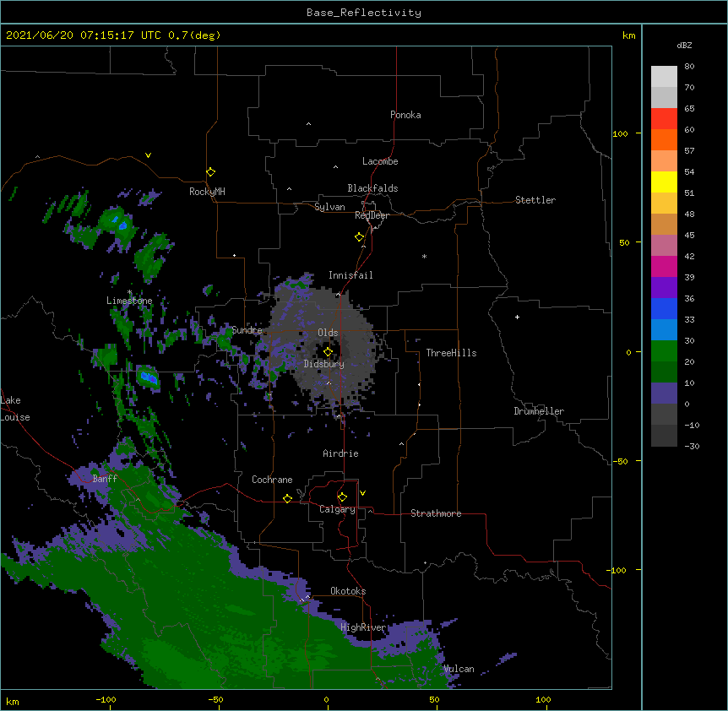Select the yellow radar site diamond between Olds and Didsbury
Screen dimensions: 728x711
coord(328,352)
